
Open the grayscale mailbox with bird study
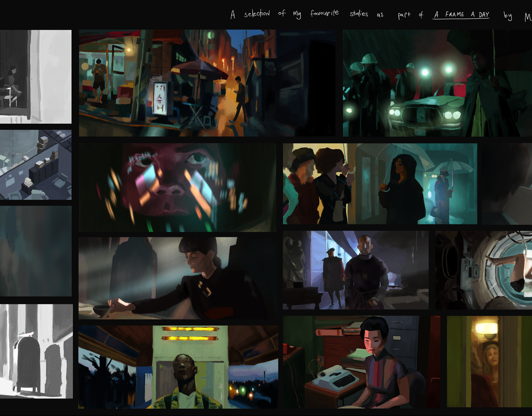point(36,351)
